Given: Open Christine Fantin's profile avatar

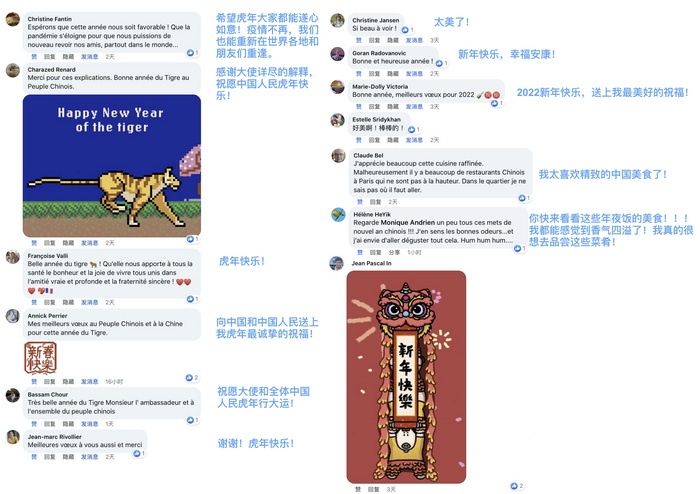Looking at the screenshot, I should pyautogui.click(x=12, y=20).
